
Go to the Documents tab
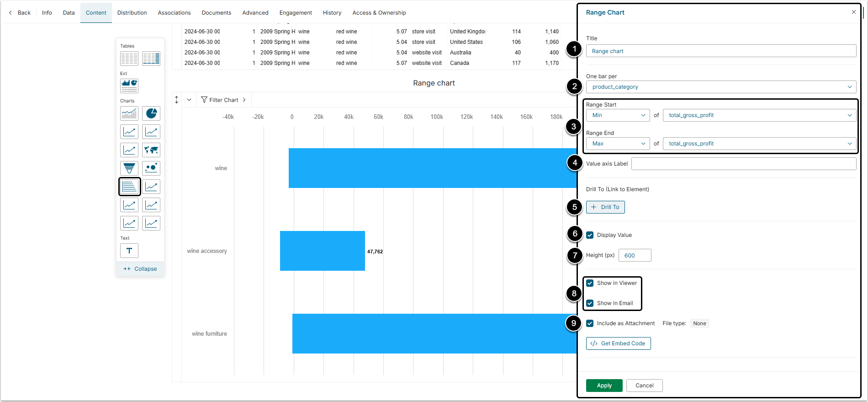point(217,13)
